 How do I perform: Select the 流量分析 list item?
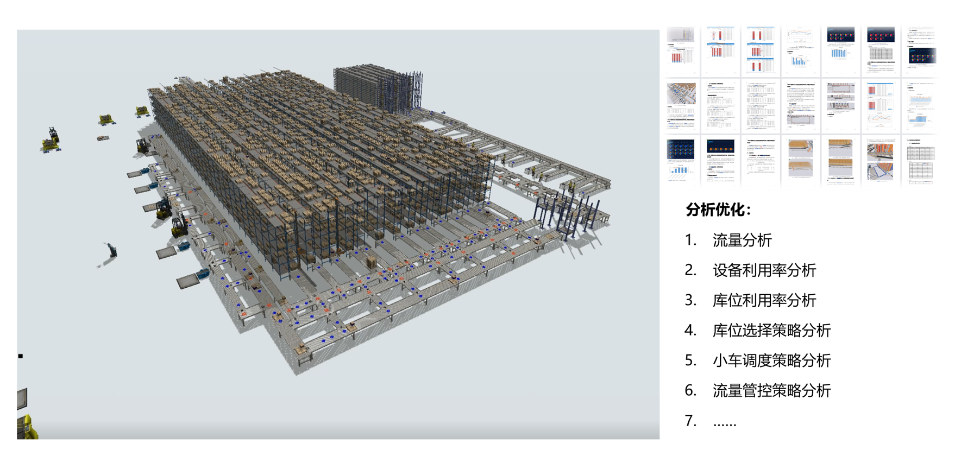coord(742,240)
